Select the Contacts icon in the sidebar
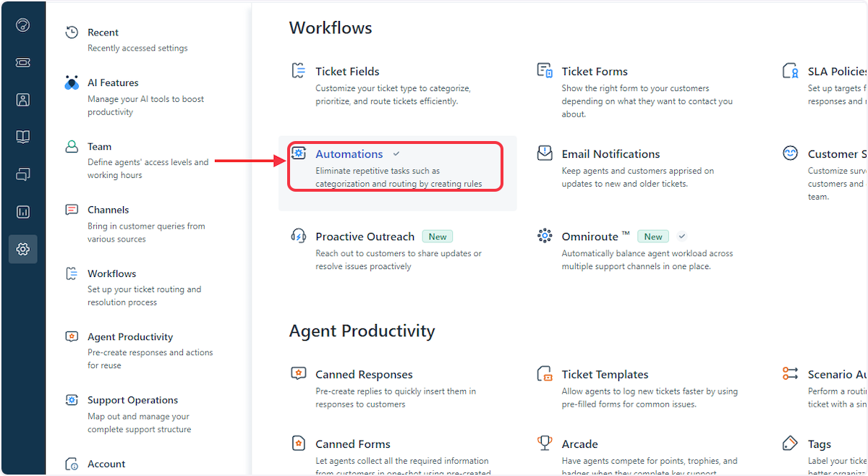868x476 pixels. (23, 99)
